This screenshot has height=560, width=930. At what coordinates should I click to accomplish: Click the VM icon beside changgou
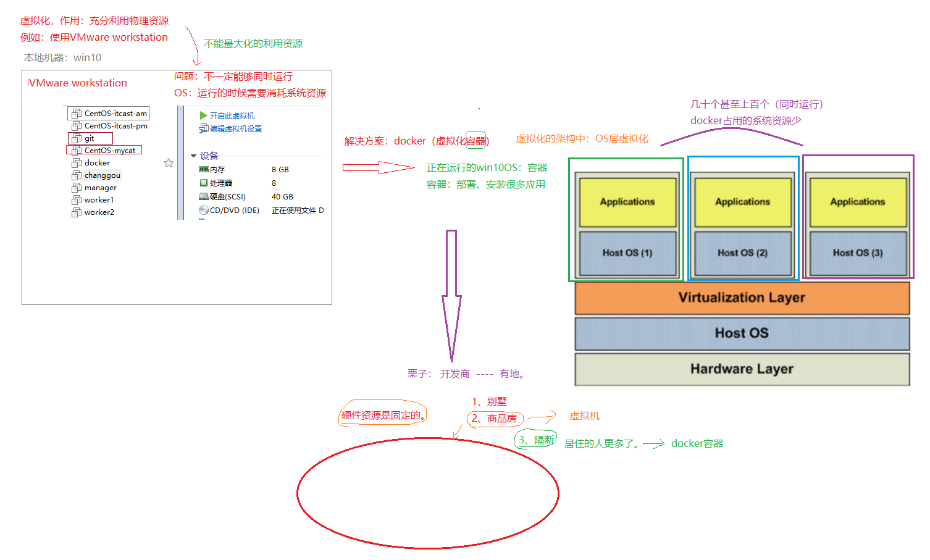coord(77,175)
